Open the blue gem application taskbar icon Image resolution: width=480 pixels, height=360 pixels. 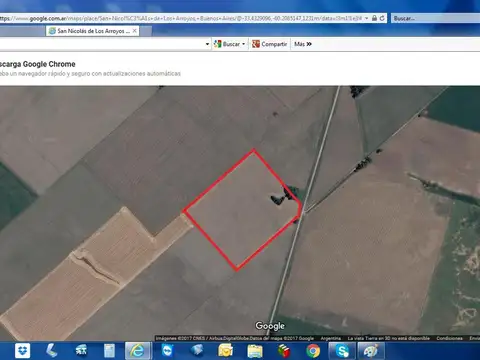click(197, 351)
